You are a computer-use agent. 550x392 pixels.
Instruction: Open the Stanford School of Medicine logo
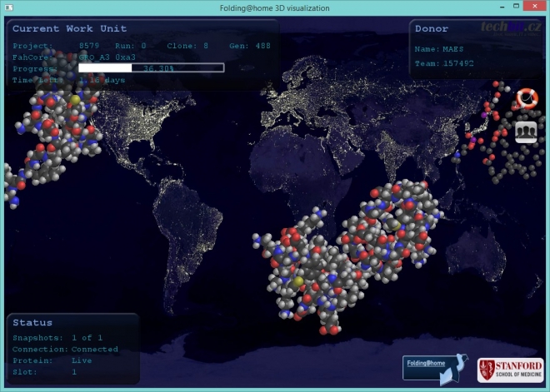pyautogui.click(x=510, y=370)
